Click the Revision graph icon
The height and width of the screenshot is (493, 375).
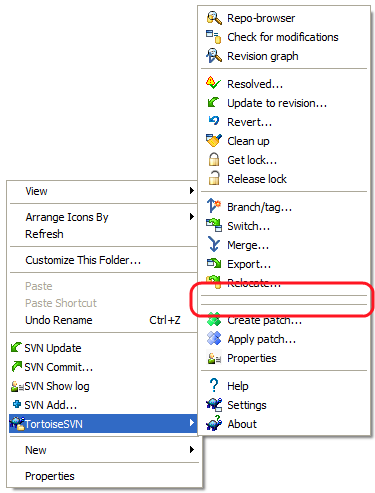point(214,56)
